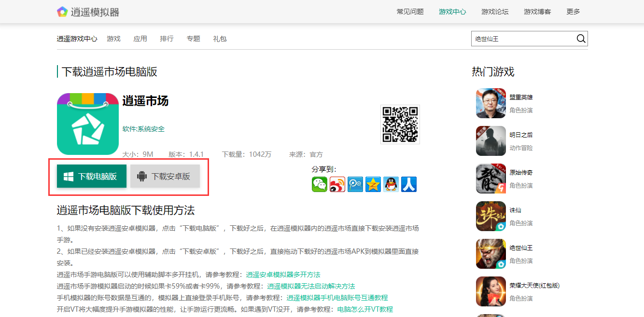The image size is (644, 317).
Task: Share the page via QQ
Action: click(391, 184)
